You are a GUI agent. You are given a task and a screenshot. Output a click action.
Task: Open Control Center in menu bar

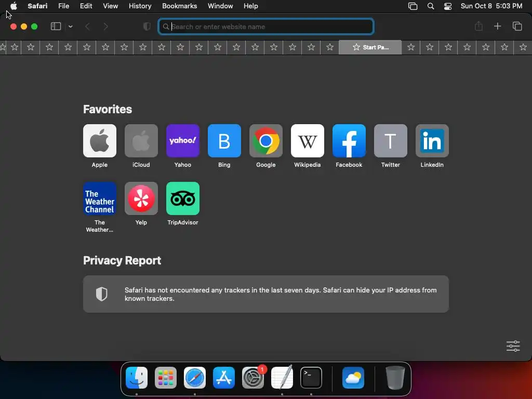point(448,6)
